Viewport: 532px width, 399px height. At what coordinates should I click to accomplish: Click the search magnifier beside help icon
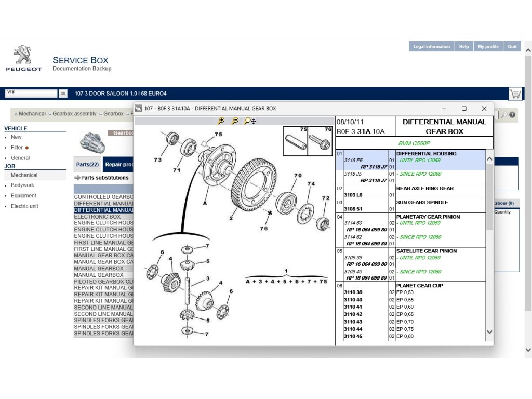click(x=504, y=115)
